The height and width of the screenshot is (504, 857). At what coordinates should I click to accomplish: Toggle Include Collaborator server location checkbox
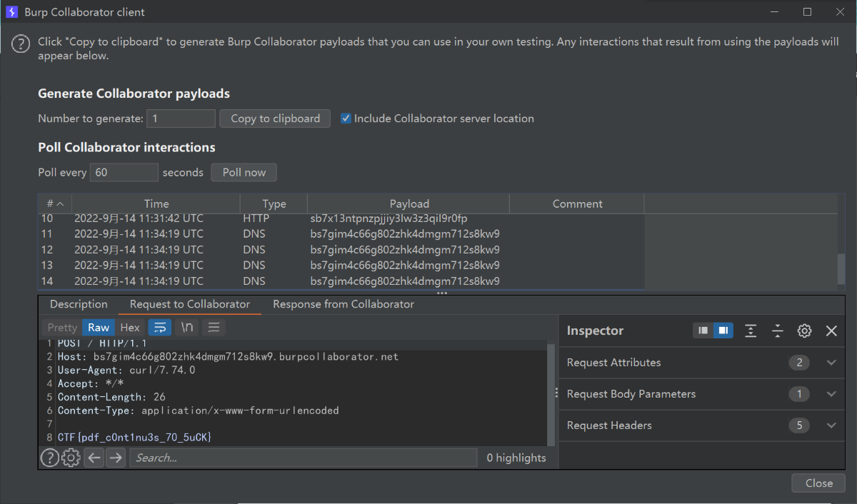click(346, 119)
